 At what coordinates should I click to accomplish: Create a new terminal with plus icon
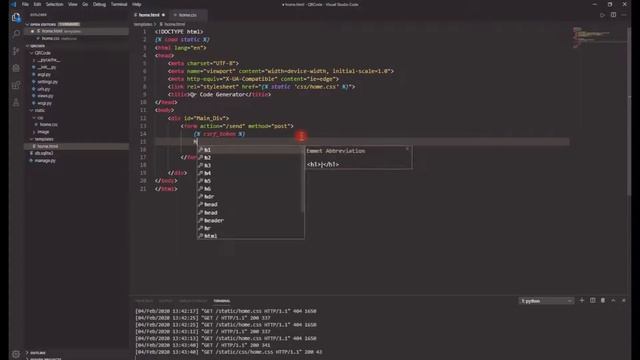[582, 300]
